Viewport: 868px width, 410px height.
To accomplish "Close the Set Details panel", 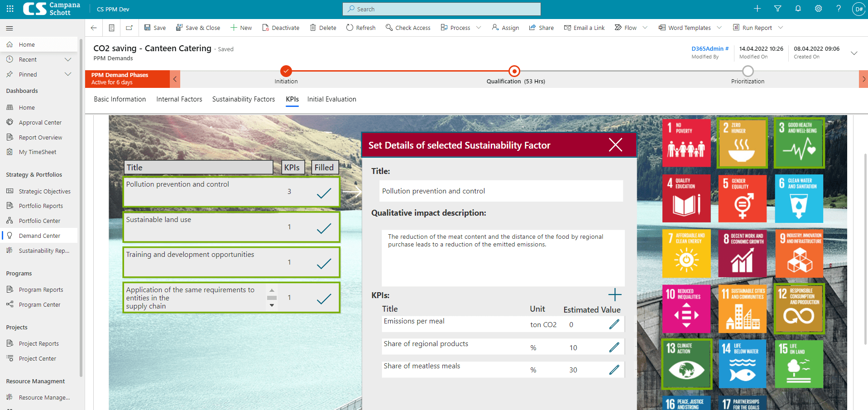I will [x=615, y=145].
